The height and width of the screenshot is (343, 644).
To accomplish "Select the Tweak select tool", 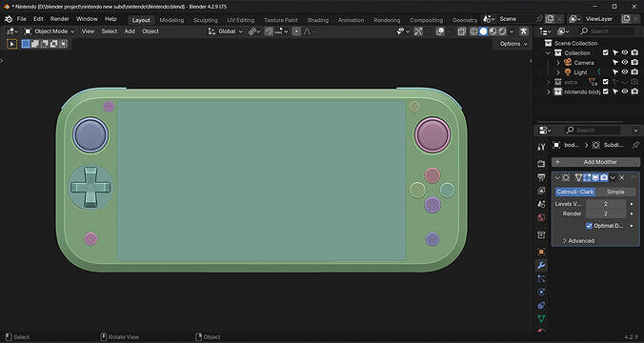I will click(12, 44).
